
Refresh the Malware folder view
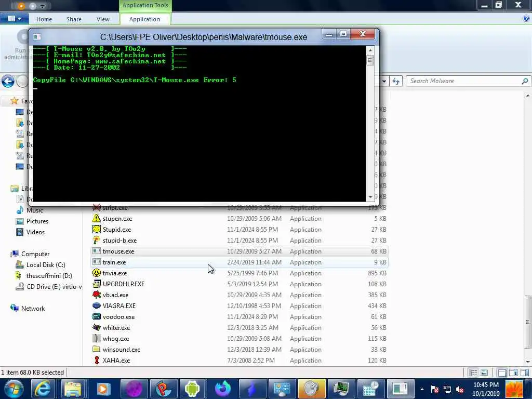pos(395,81)
